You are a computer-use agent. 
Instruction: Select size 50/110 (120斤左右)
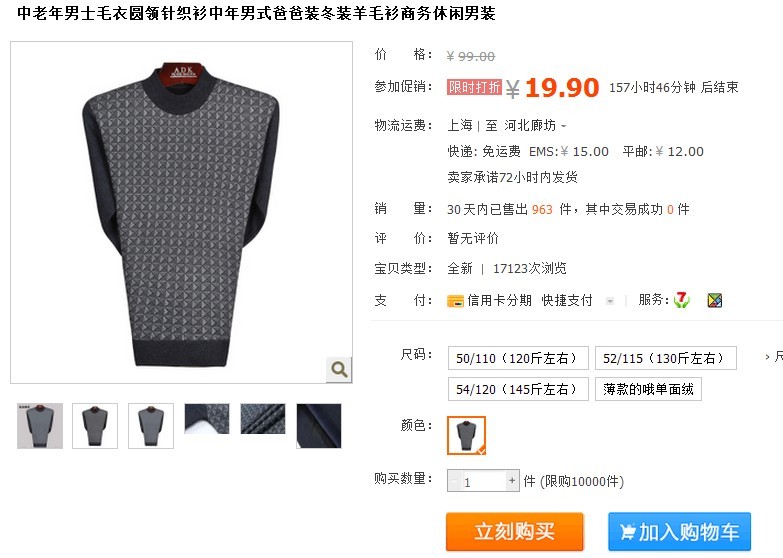tap(518, 358)
